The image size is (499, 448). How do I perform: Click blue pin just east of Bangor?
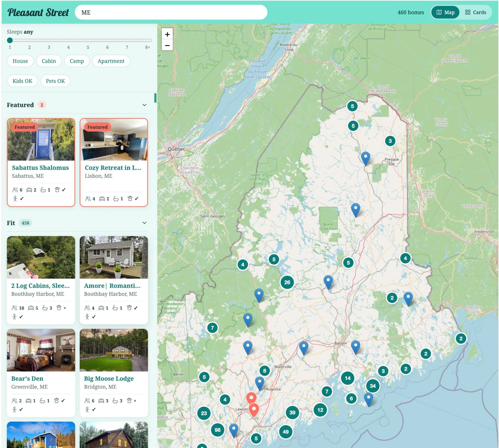coord(356,347)
